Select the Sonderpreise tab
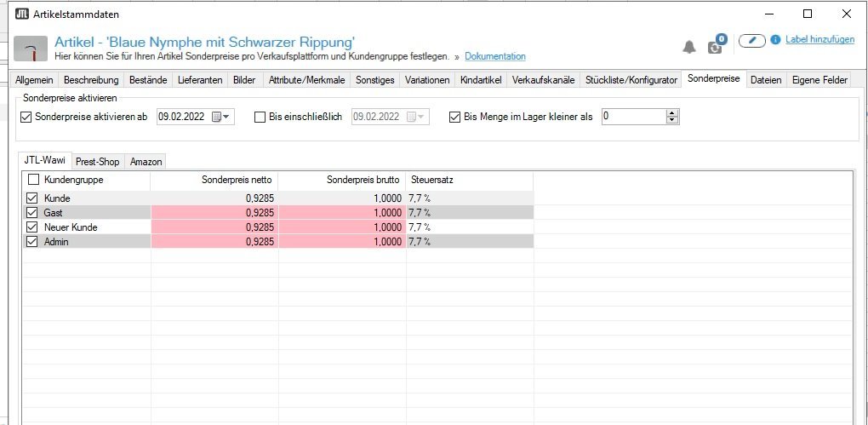 (714, 78)
